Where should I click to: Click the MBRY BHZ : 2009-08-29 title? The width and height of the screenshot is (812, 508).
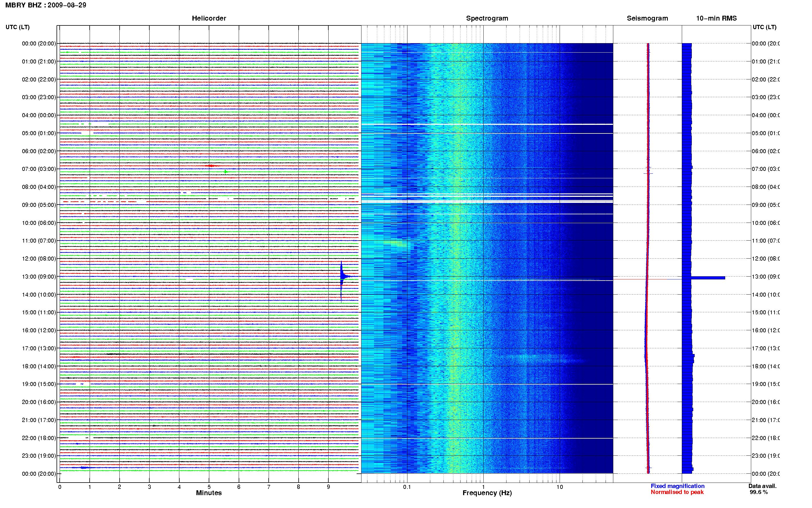point(46,5)
